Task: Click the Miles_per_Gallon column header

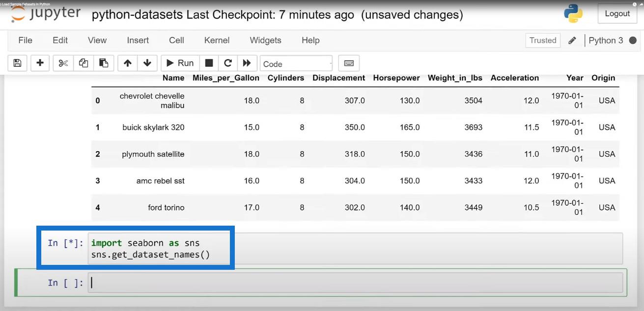Action: 226,78
